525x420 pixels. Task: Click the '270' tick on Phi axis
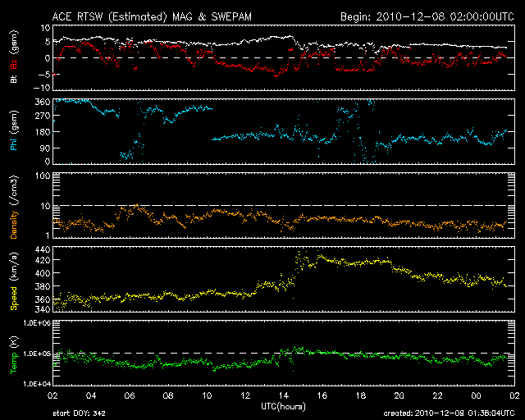click(x=43, y=116)
